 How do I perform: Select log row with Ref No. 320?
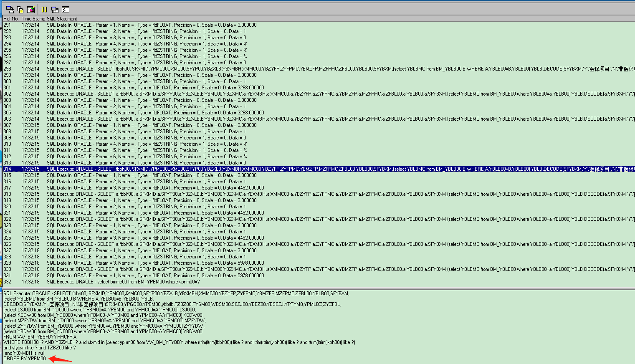pyautogui.click(x=319, y=207)
